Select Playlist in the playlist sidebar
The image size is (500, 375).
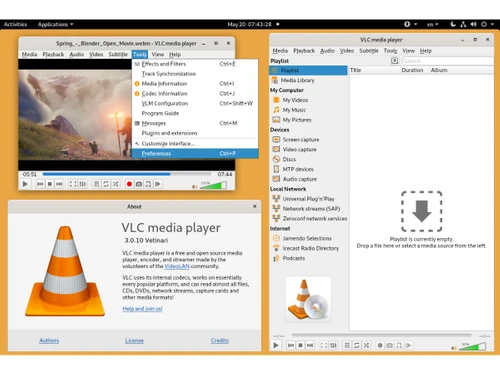coord(308,70)
